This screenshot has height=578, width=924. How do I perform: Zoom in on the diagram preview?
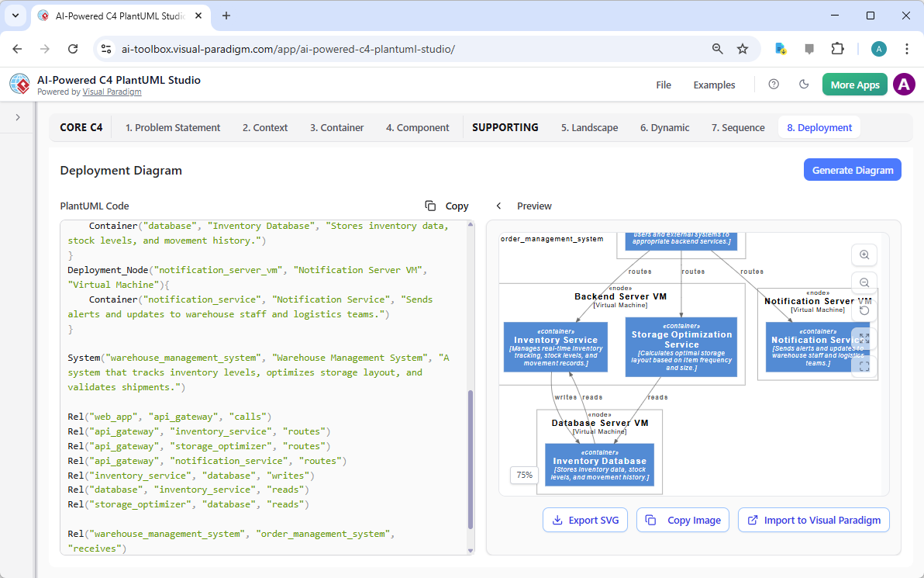[864, 254]
